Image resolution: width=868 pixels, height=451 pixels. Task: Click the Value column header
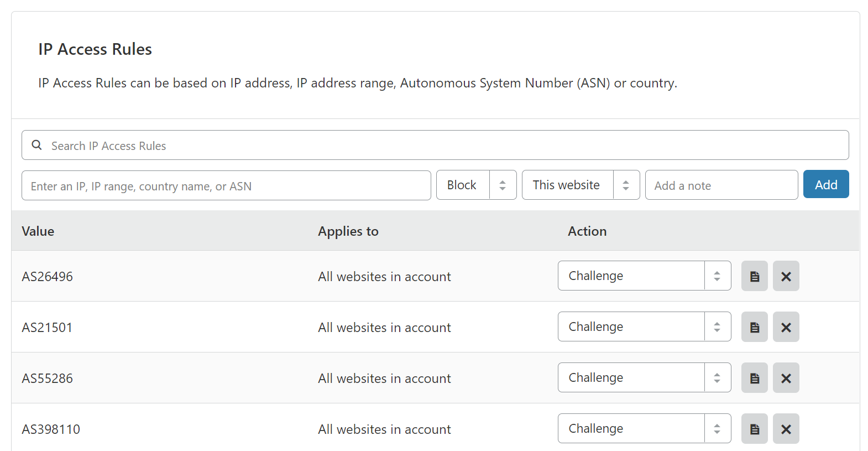tap(38, 231)
